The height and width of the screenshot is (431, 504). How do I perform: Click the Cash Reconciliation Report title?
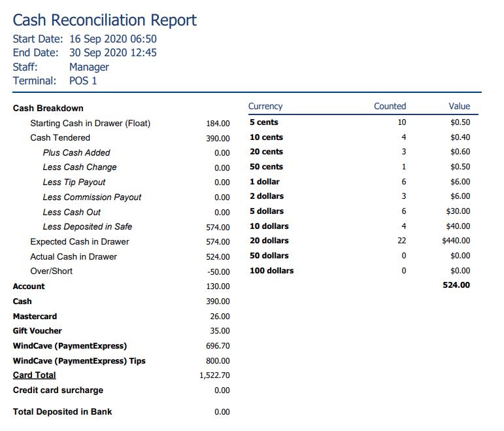tap(105, 20)
